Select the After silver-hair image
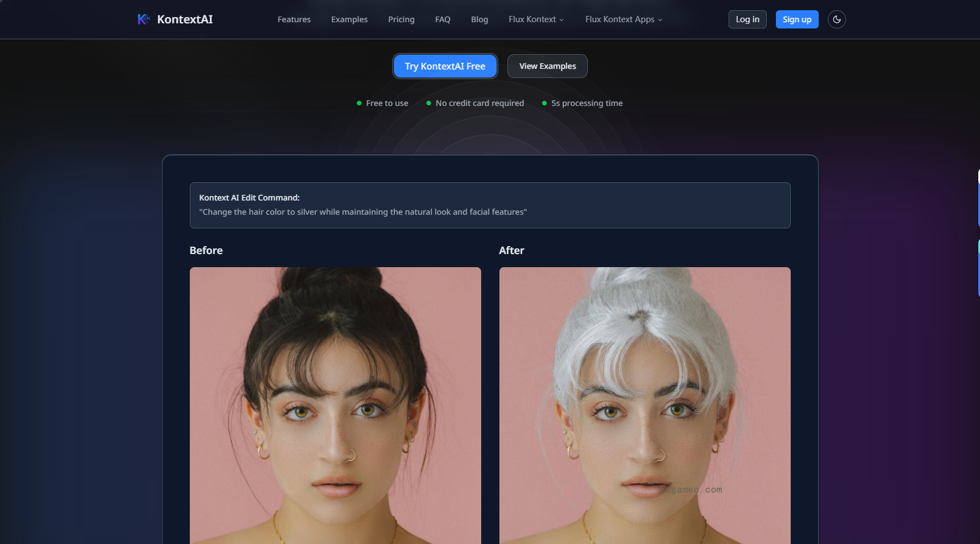 pyautogui.click(x=645, y=406)
